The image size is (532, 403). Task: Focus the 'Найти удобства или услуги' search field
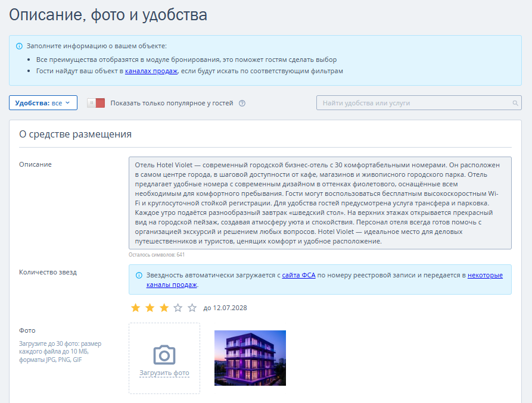point(414,103)
